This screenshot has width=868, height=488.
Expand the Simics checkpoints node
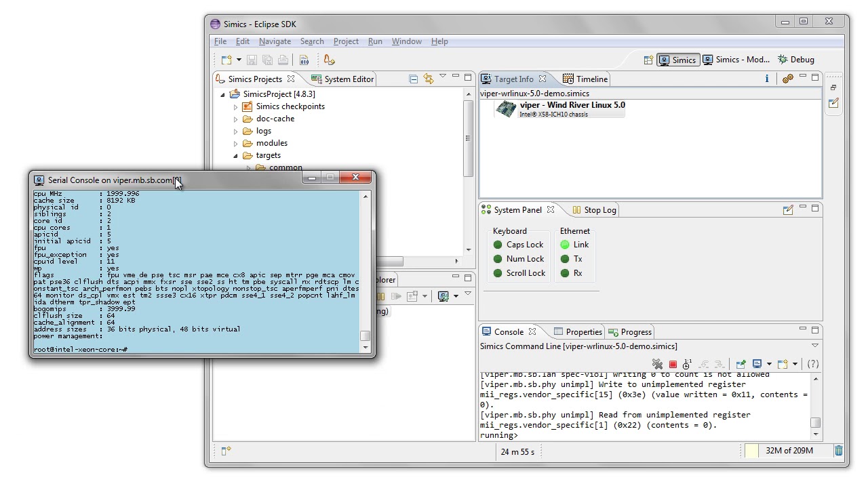tap(235, 107)
